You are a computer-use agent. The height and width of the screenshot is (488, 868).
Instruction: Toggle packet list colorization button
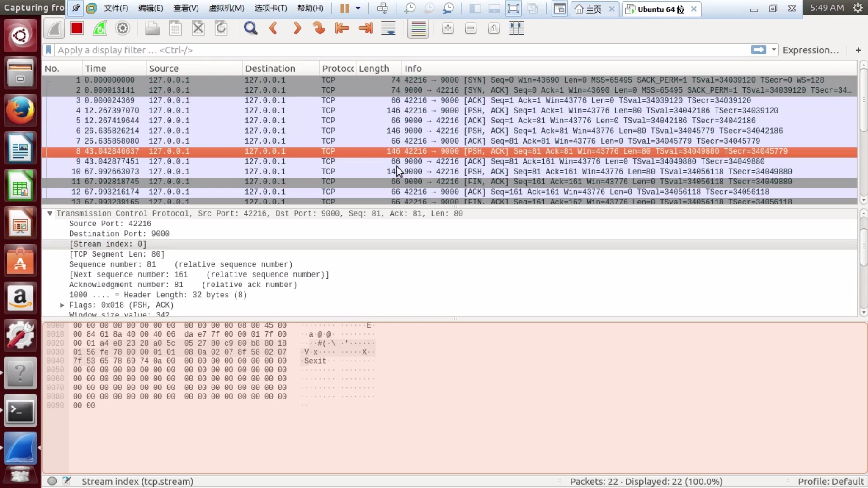pos(418,28)
